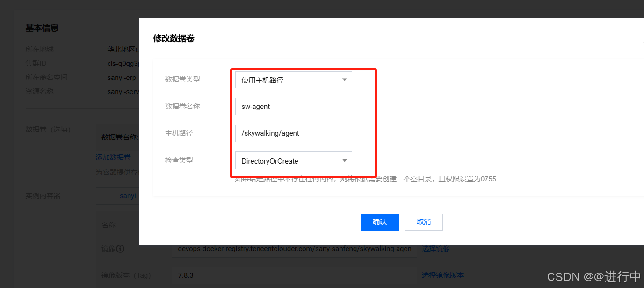Click the DirectoryOrCreate permission hint text

point(365,179)
